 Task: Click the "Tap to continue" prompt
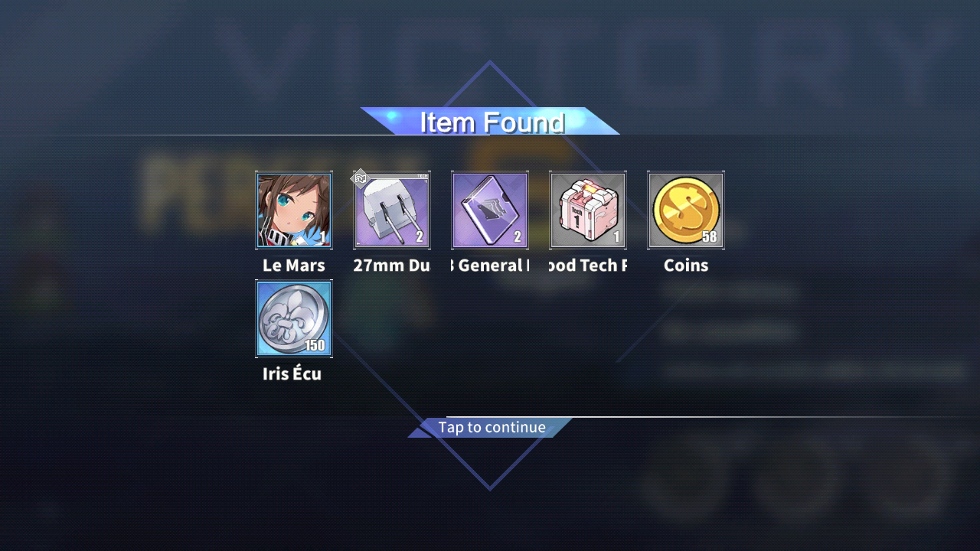(x=492, y=427)
